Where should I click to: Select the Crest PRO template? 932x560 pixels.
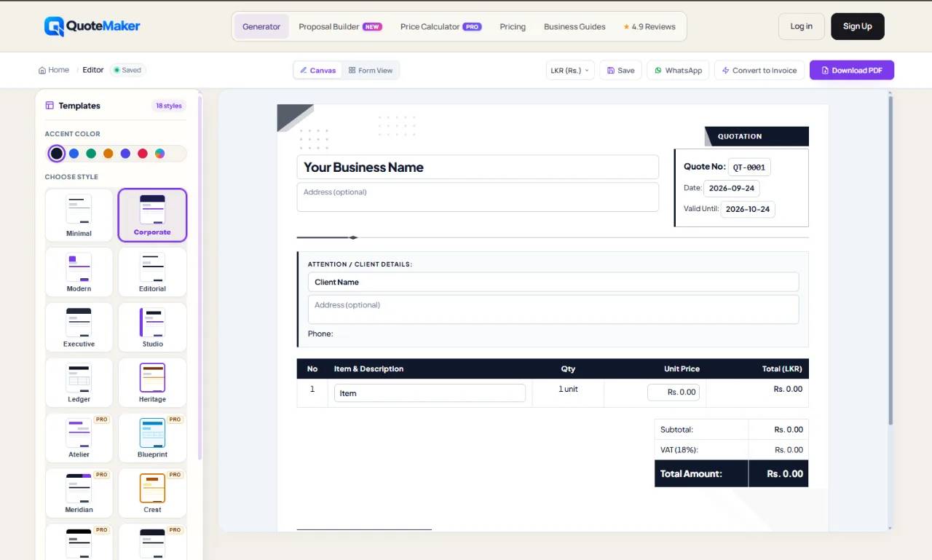pos(152,493)
